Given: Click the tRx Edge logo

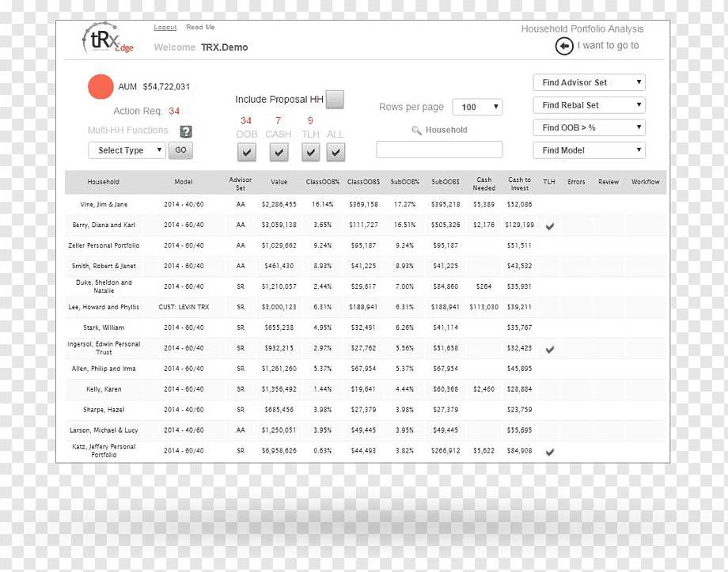Looking at the screenshot, I should (x=108, y=39).
